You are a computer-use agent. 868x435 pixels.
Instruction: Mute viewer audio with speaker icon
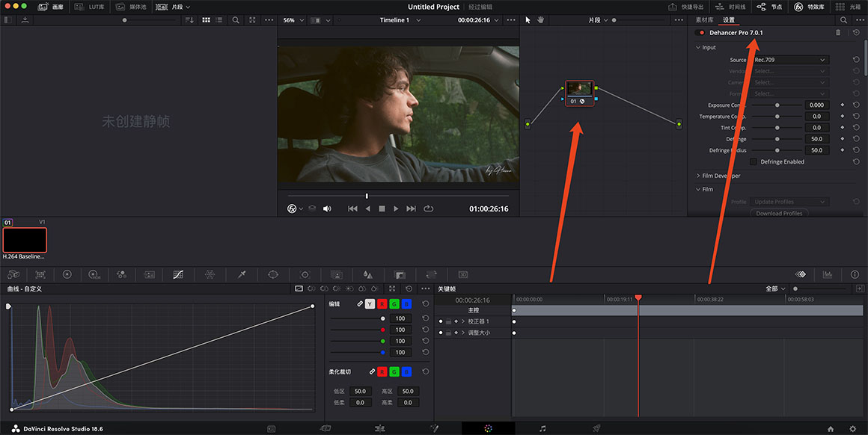(x=327, y=209)
